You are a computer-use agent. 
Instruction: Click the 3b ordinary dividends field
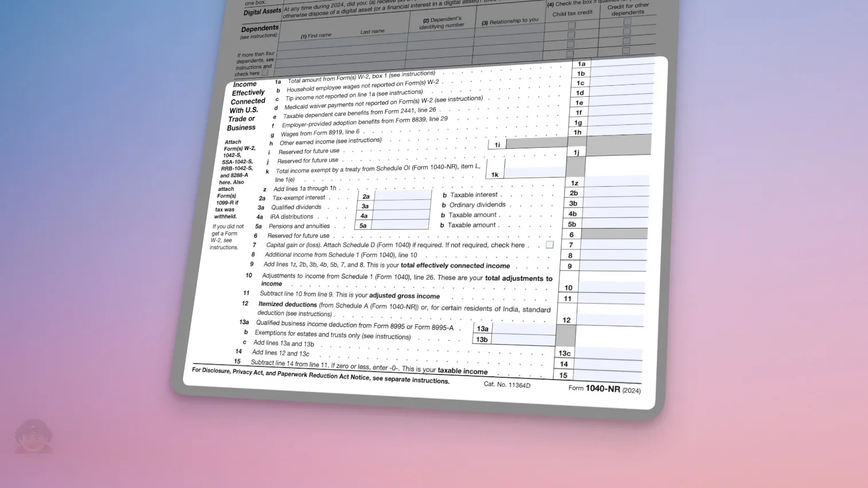pos(615,201)
